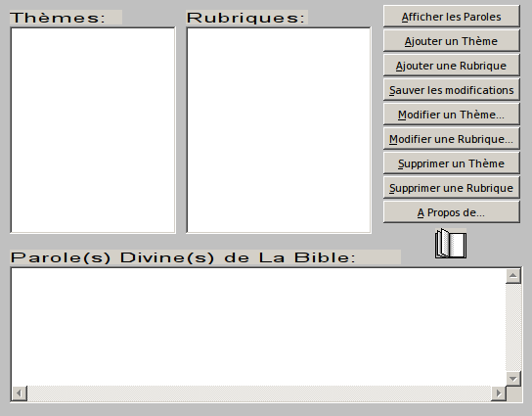Delete a theme via Supprimer un Thème

coord(451,163)
